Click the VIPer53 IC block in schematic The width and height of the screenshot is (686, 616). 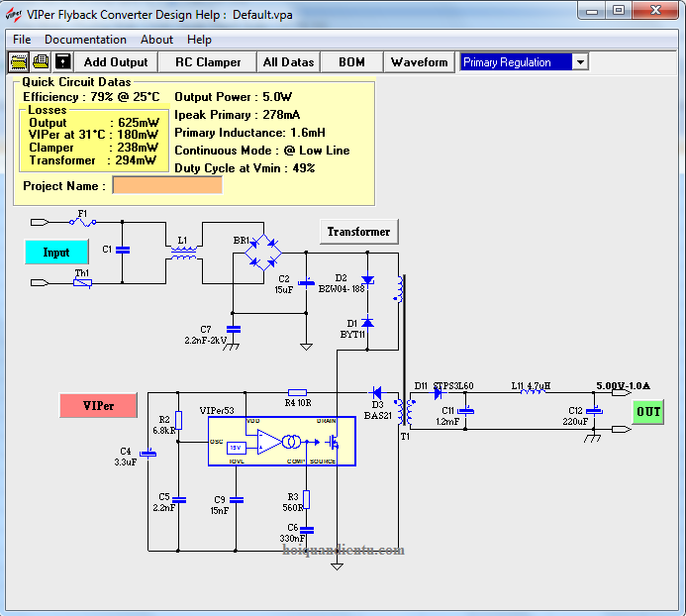point(282,441)
